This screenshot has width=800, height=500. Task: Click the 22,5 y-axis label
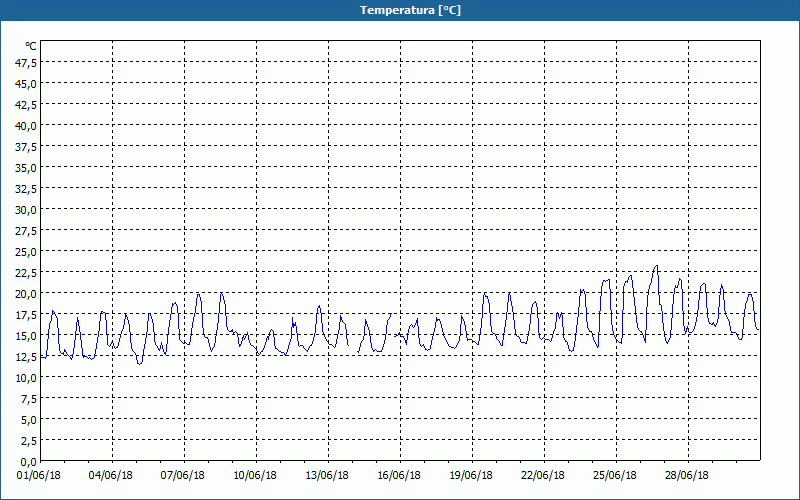(x=26, y=273)
